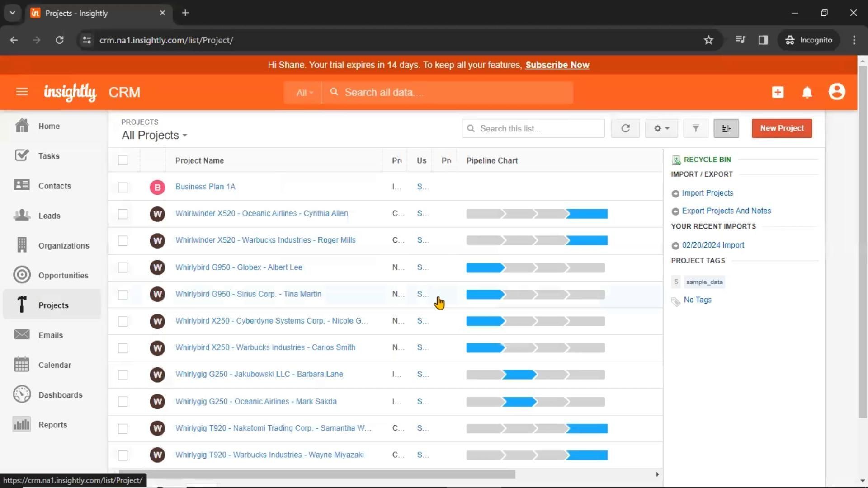Open the notifications bell
The height and width of the screenshot is (488, 868).
coord(807,92)
